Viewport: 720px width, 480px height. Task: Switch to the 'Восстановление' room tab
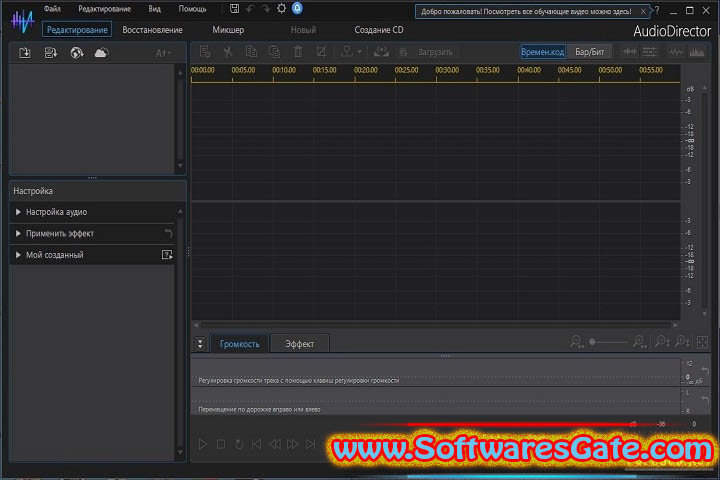tap(152, 30)
